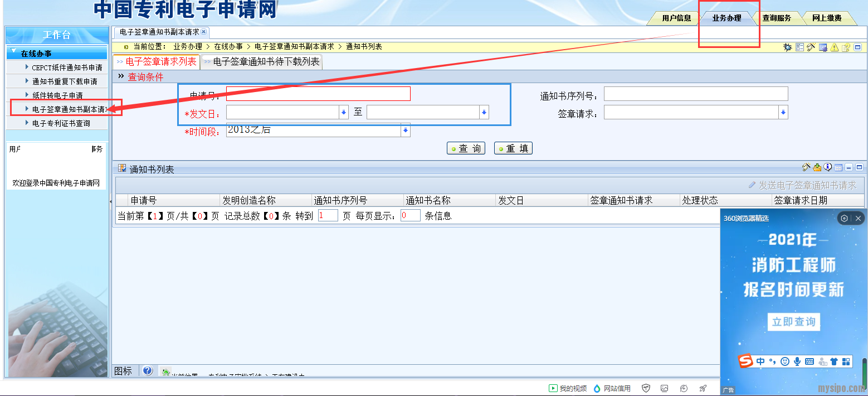Click the bug icon in location bar
868x396 pixels.
[787, 47]
